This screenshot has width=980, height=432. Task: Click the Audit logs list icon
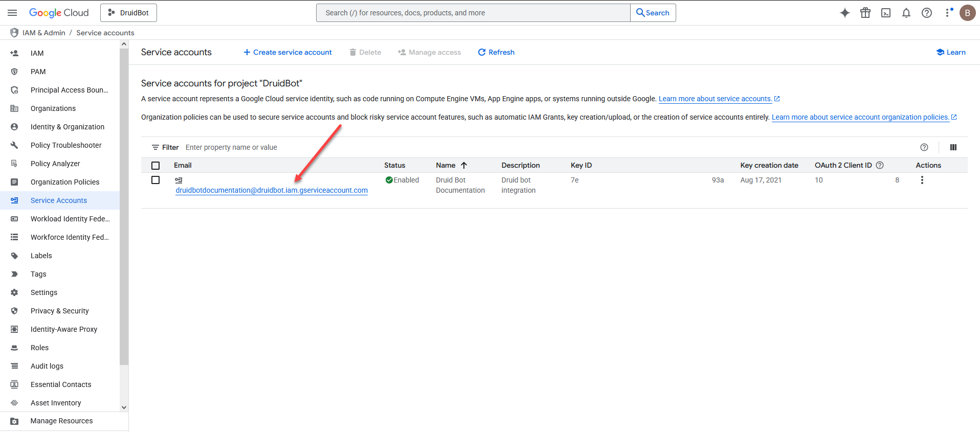(x=14, y=366)
